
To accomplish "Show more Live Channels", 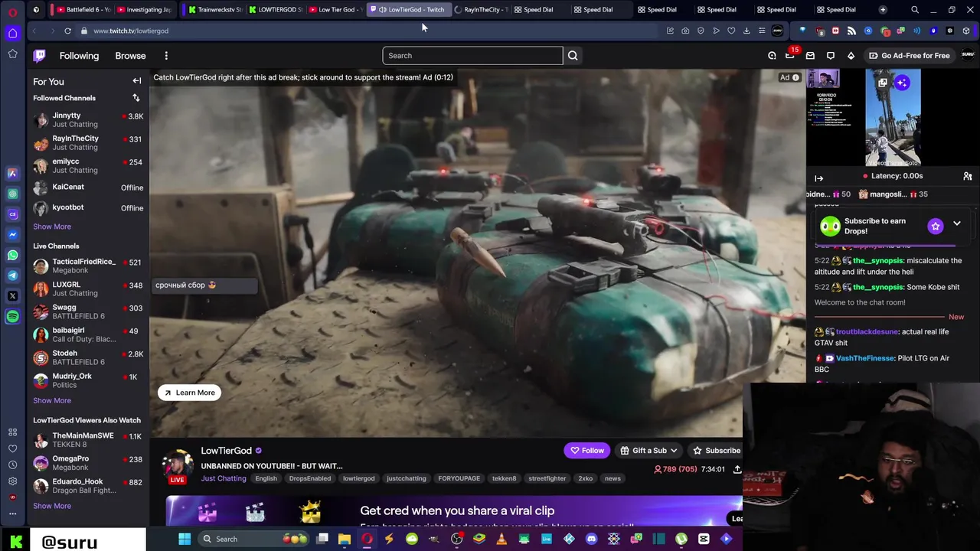I will tap(52, 400).
